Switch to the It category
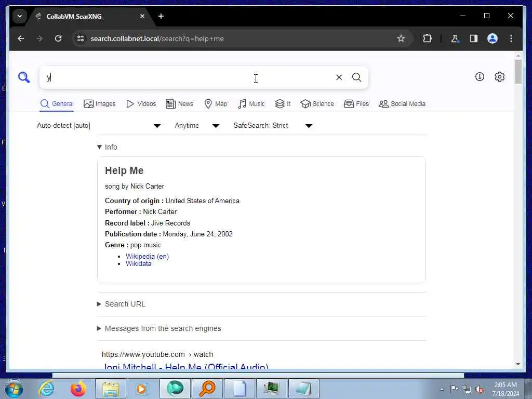 point(283,104)
